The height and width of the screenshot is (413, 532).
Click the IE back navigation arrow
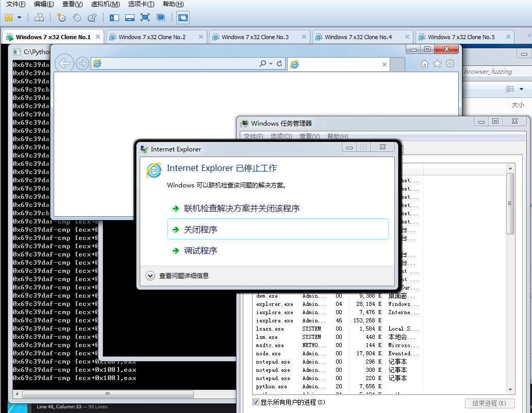coord(64,63)
